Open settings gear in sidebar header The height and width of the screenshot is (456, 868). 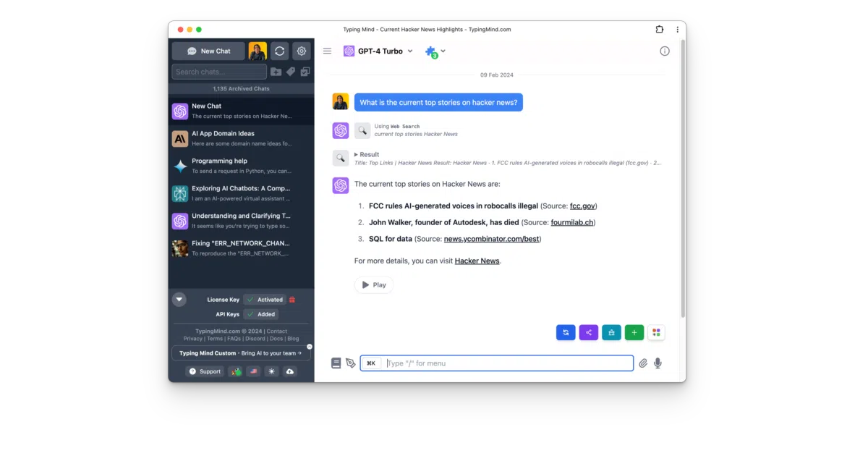(302, 51)
